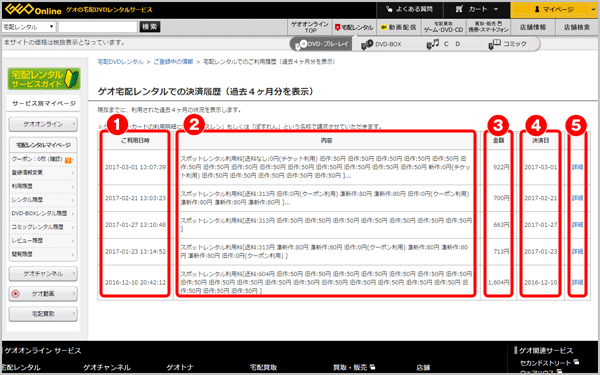Open the 店舗検索 tab
The height and width of the screenshot is (375, 600).
[577, 27]
